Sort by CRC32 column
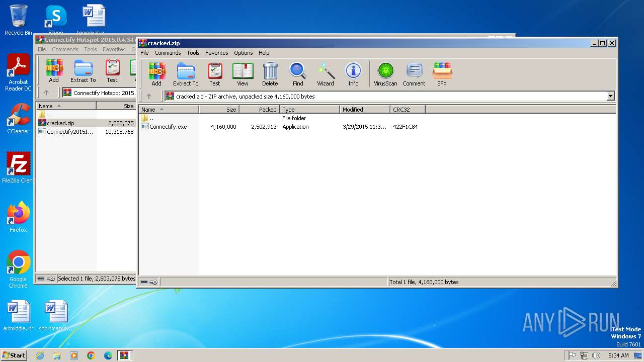The width and height of the screenshot is (644, 362). coord(408,109)
